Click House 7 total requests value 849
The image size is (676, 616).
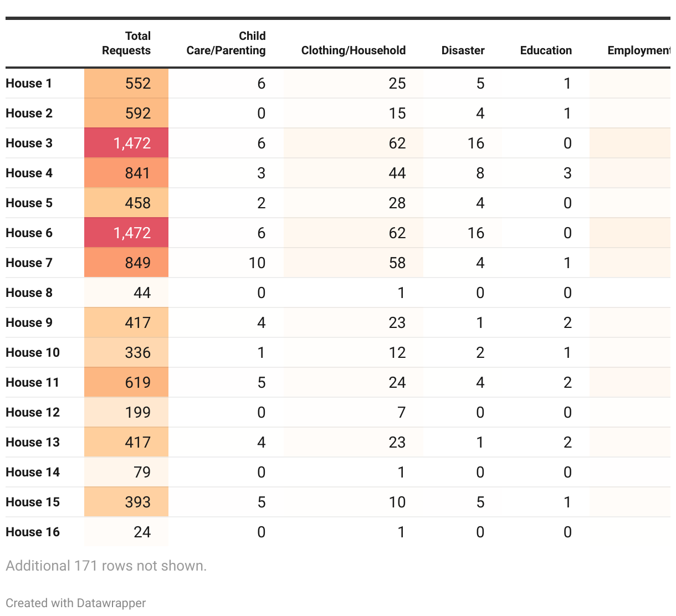[x=138, y=263]
